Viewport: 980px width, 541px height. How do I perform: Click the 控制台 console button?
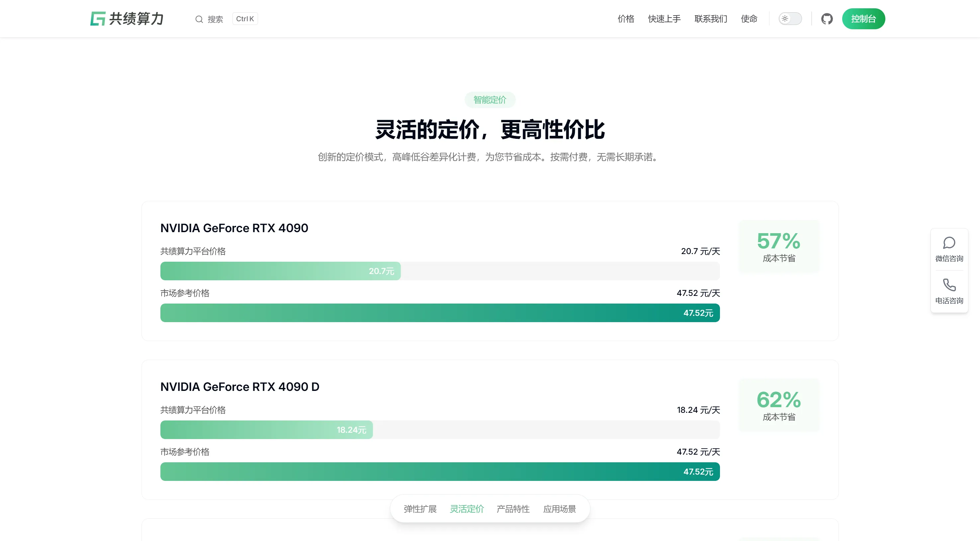coord(863,19)
